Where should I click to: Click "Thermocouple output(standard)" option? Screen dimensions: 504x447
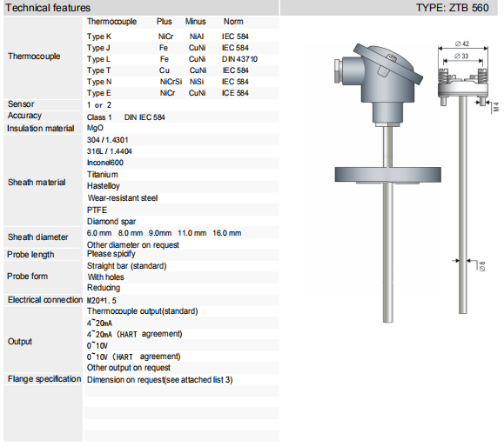tap(143, 311)
